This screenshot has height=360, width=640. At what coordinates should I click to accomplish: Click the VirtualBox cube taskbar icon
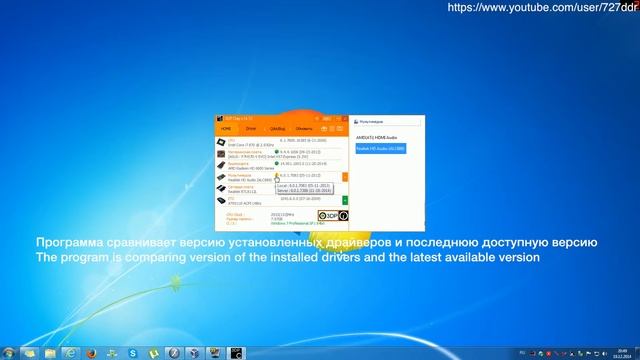tap(195, 353)
